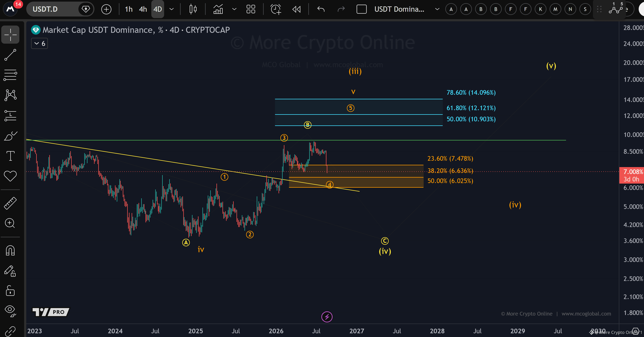Select the crosshair cursor tool
The image size is (644, 337).
[10, 35]
